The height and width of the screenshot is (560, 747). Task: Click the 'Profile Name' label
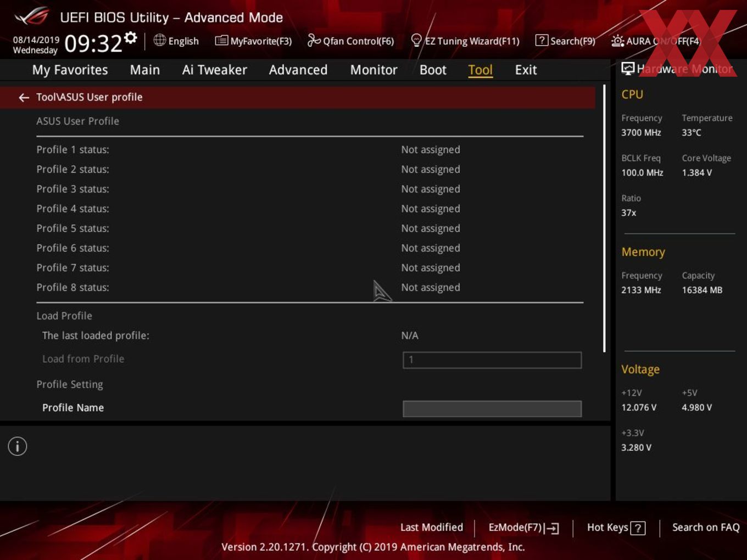tap(73, 407)
